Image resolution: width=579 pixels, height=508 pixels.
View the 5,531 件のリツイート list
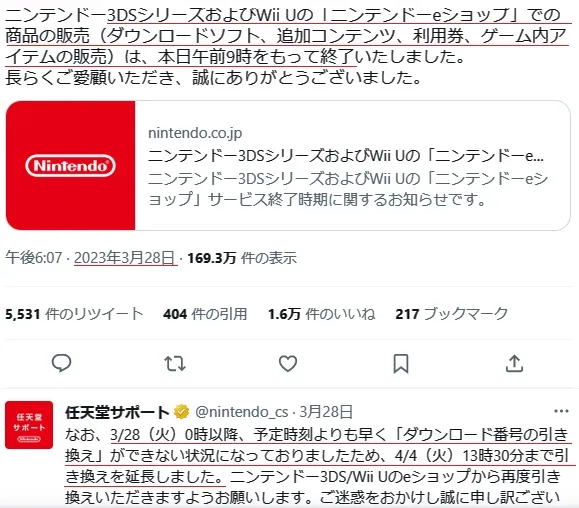tap(74, 314)
